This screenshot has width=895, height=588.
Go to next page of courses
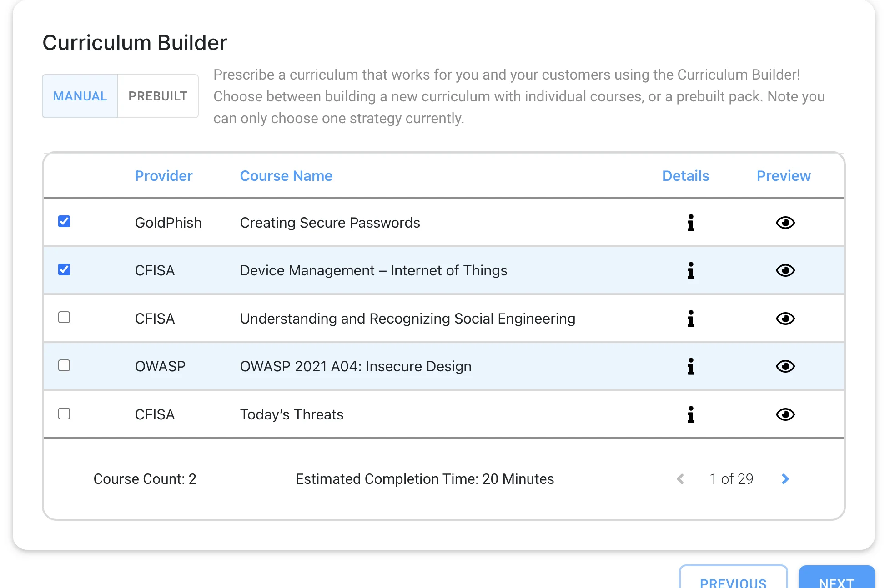(785, 479)
